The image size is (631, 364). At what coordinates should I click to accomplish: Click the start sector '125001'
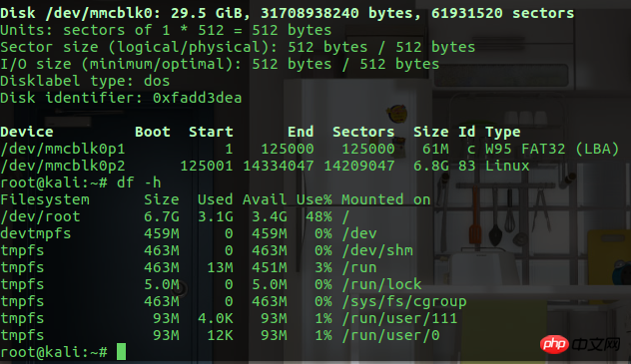click(x=207, y=166)
